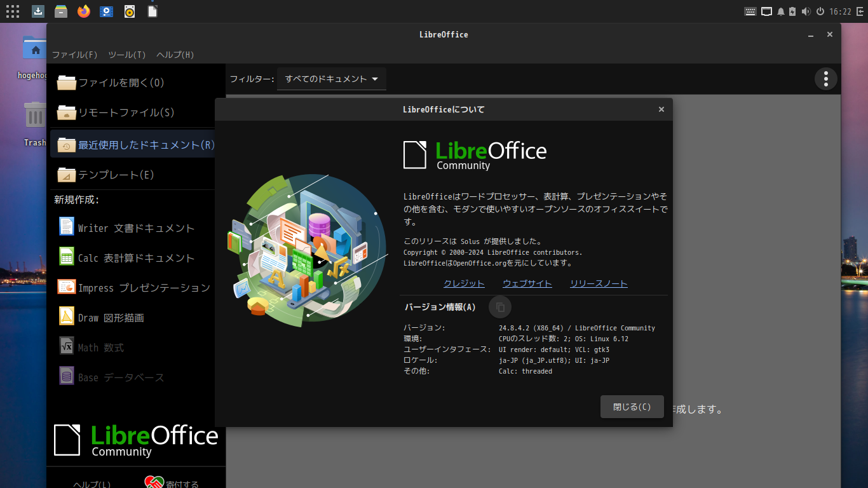Screen dimensions: 868x488
Task: Click the keyboard indicator in the system tray
Action: [750, 11]
